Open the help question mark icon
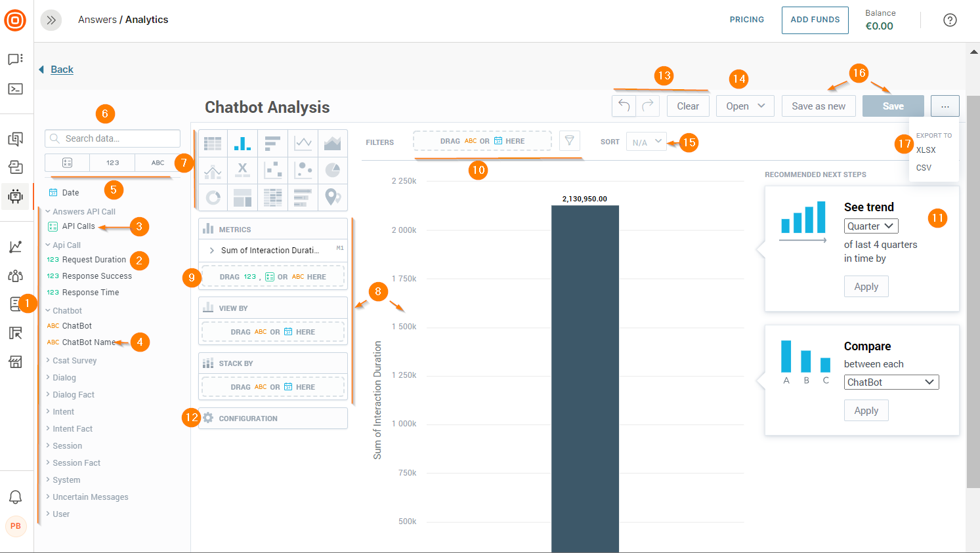 pyautogui.click(x=950, y=20)
